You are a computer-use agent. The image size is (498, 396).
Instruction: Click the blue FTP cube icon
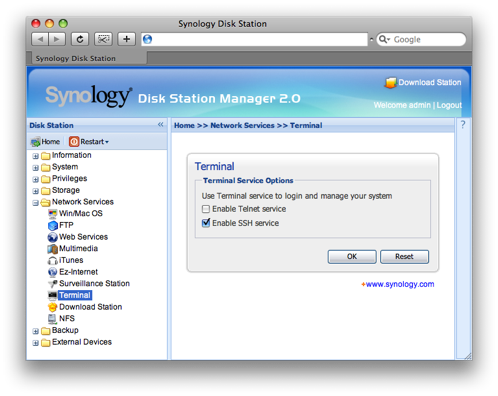coord(53,226)
